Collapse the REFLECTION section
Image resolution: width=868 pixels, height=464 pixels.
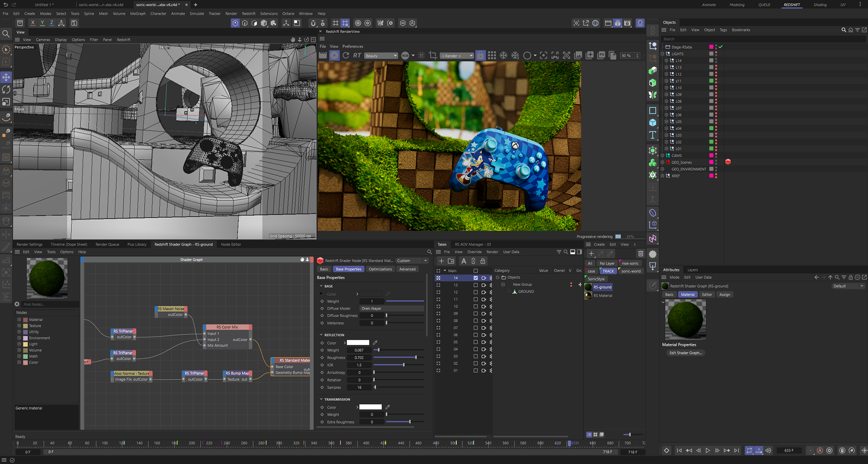321,335
